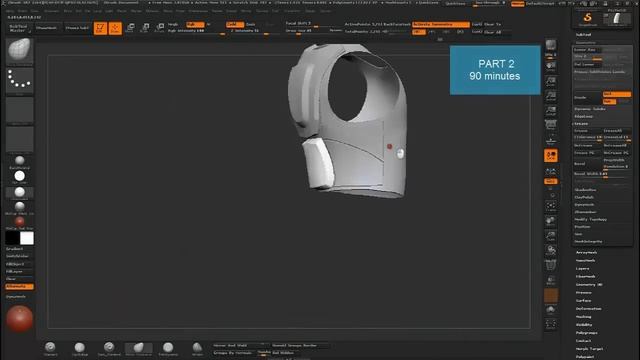640x360 pixels.
Task: Select the PolyMesh3D tool thumbnail
Action: coord(616,19)
